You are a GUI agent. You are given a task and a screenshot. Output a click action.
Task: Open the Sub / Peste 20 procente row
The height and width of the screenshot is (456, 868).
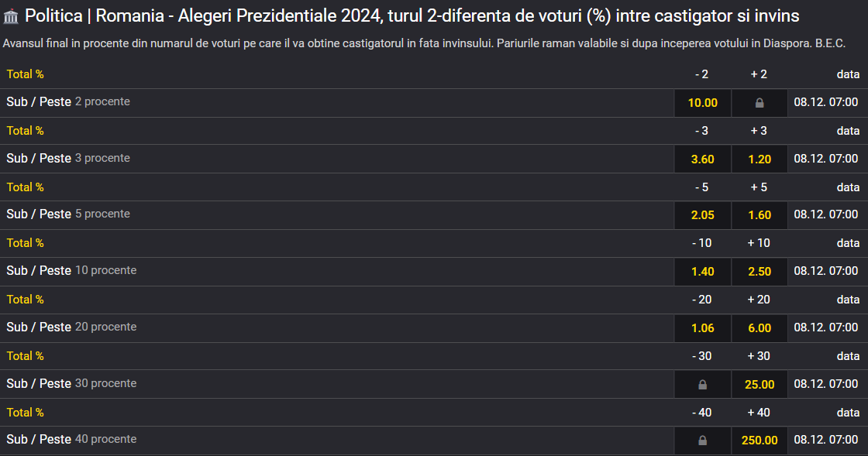(434, 327)
